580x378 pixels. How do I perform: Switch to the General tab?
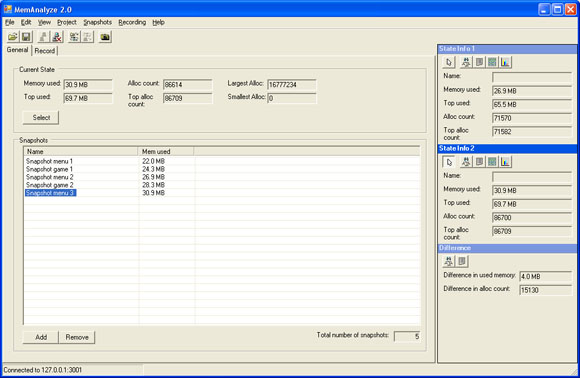17,50
